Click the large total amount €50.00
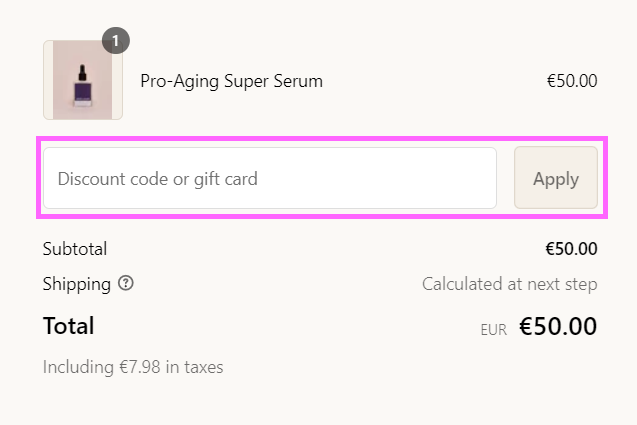This screenshot has width=637, height=425. pos(558,326)
